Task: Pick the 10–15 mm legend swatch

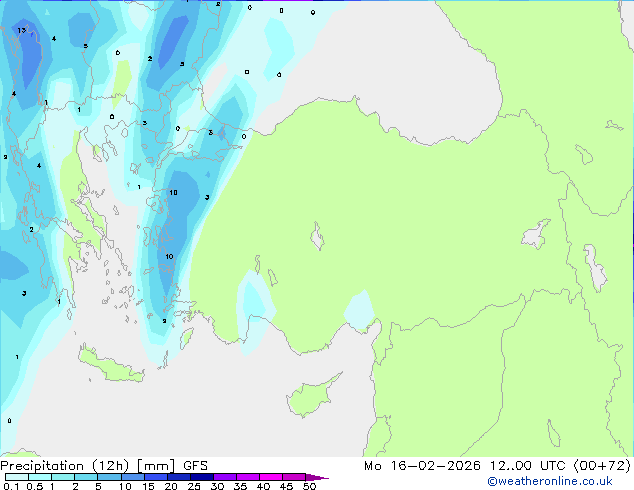Action: [133, 477]
